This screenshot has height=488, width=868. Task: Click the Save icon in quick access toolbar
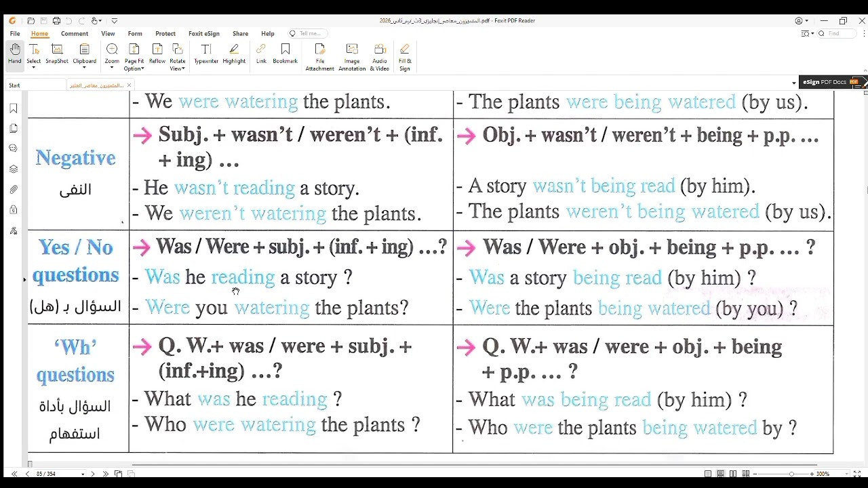point(43,21)
